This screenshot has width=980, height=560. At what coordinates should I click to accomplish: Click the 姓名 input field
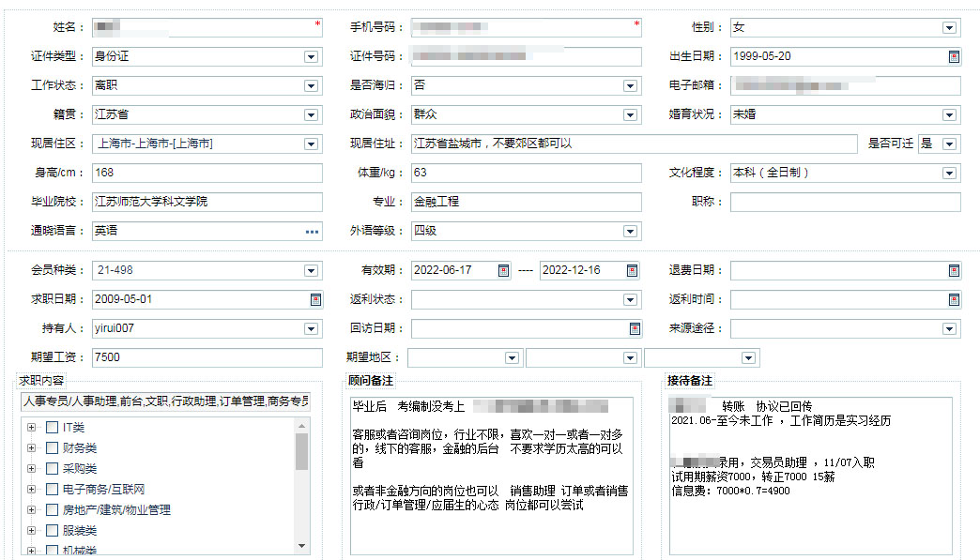pos(207,27)
